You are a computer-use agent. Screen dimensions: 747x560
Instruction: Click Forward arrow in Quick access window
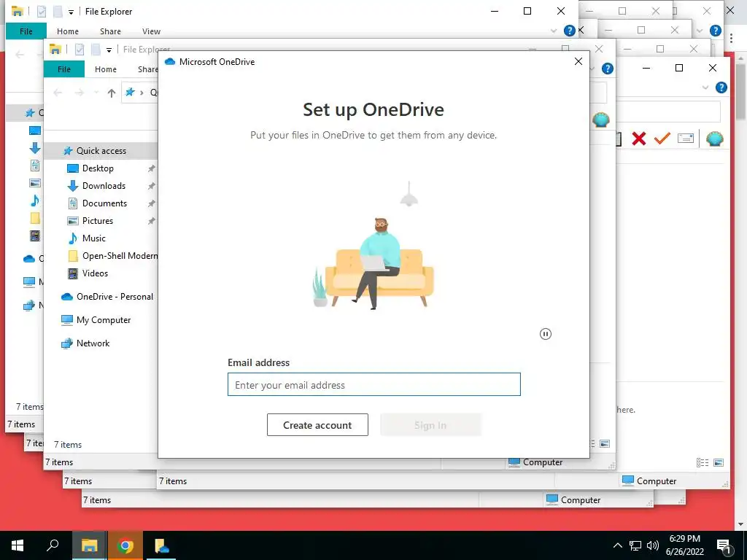click(x=79, y=93)
